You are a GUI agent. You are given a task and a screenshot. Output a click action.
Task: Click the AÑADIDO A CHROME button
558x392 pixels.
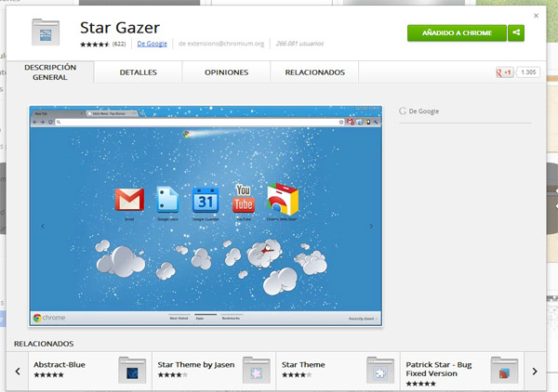click(x=457, y=33)
